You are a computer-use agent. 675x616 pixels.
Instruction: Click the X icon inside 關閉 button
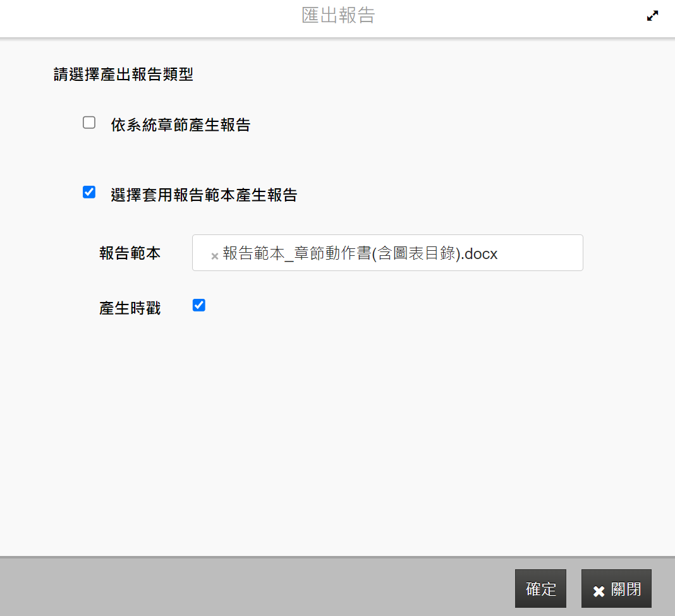click(x=599, y=591)
